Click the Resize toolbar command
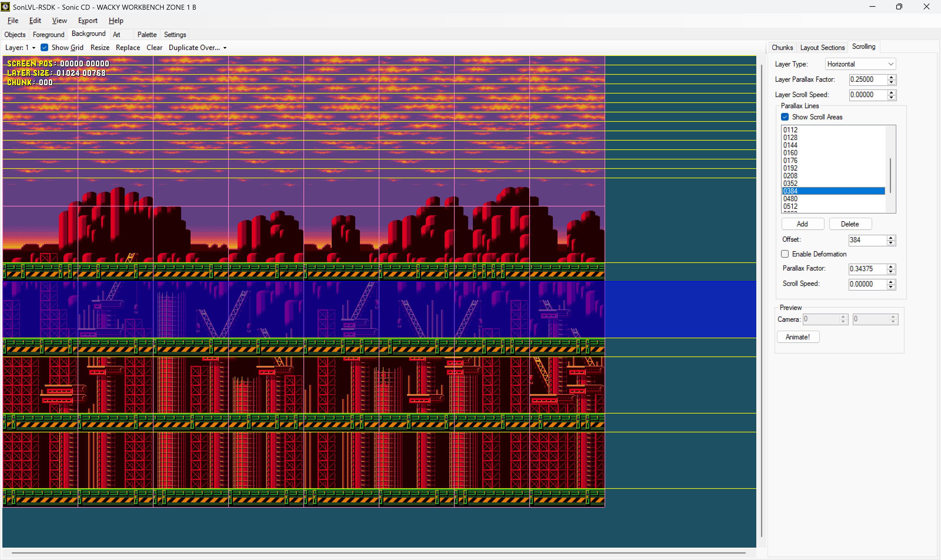Viewport: 941px width, 560px height. click(x=100, y=48)
